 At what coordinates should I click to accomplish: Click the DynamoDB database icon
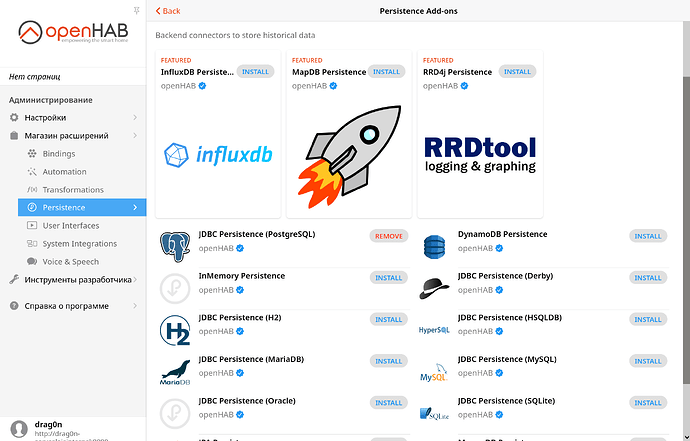(434, 247)
